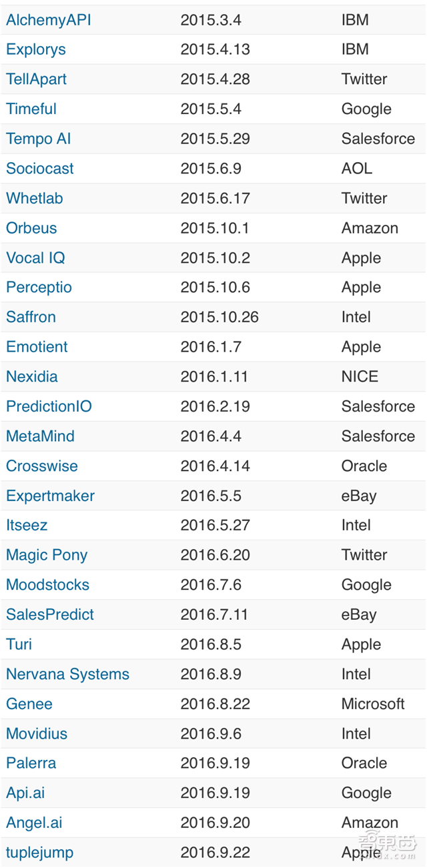This screenshot has height=868, width=427.
Task: Click the Explorys link
Action: point(36,49)
